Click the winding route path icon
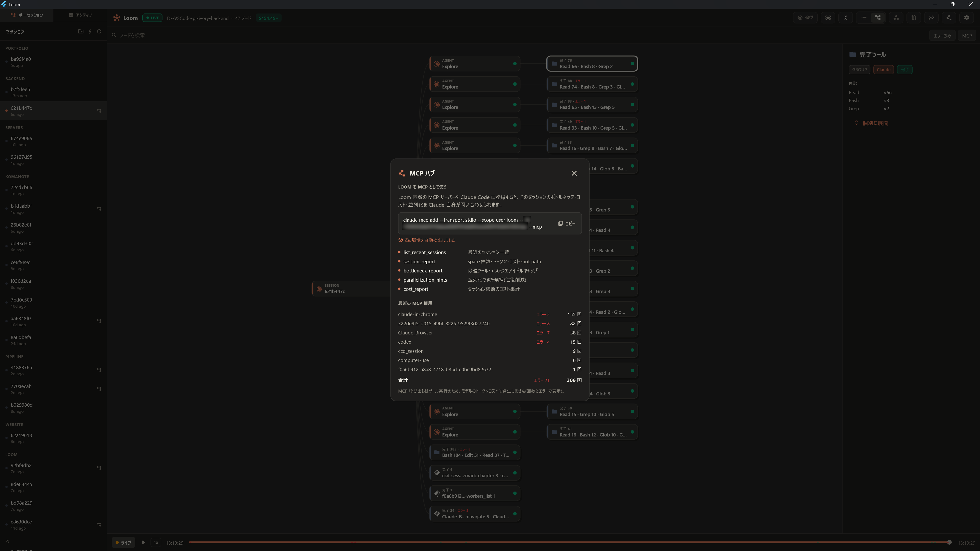980x551 pixels. pyautogui.click(x=914, y=18)
